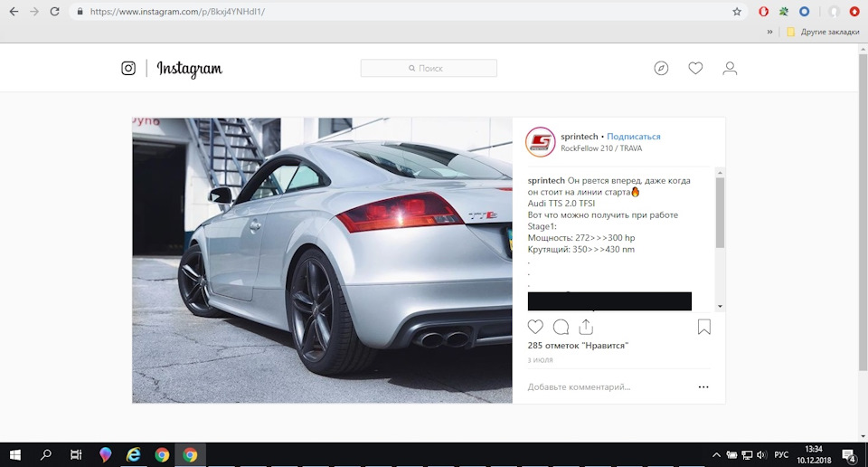
Task: Open the profile person icon
Action: coord(730,68)
